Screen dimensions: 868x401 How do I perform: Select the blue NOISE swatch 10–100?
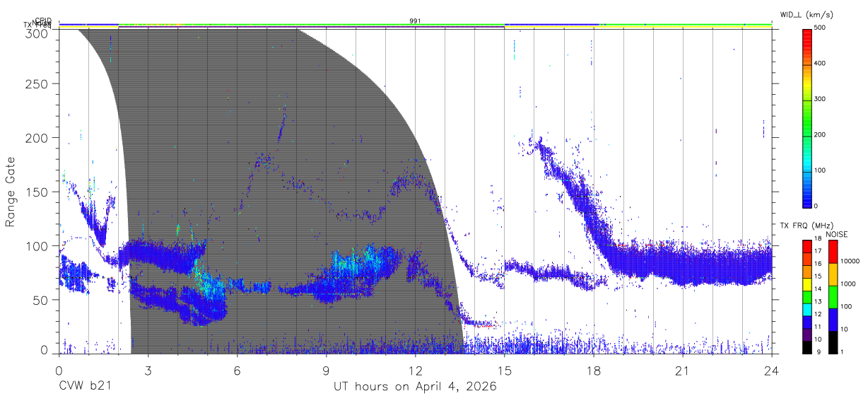click(833, 319)
